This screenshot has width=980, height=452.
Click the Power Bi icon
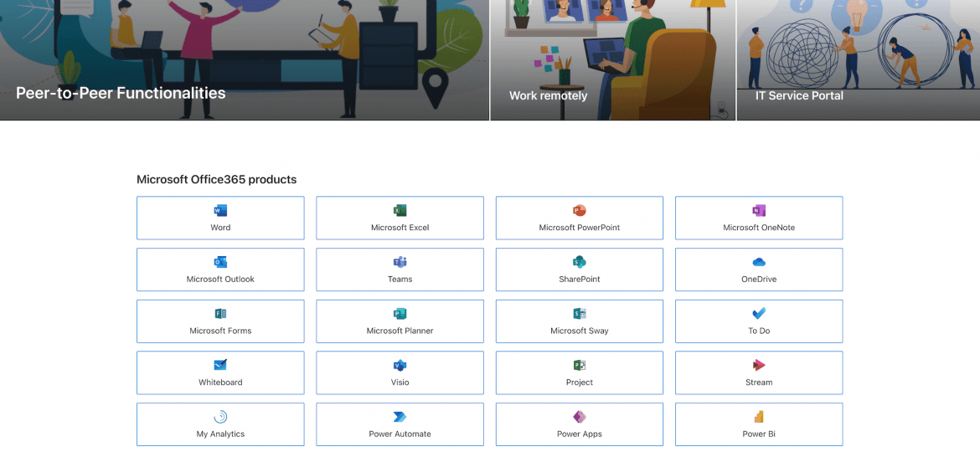[759, 417]
